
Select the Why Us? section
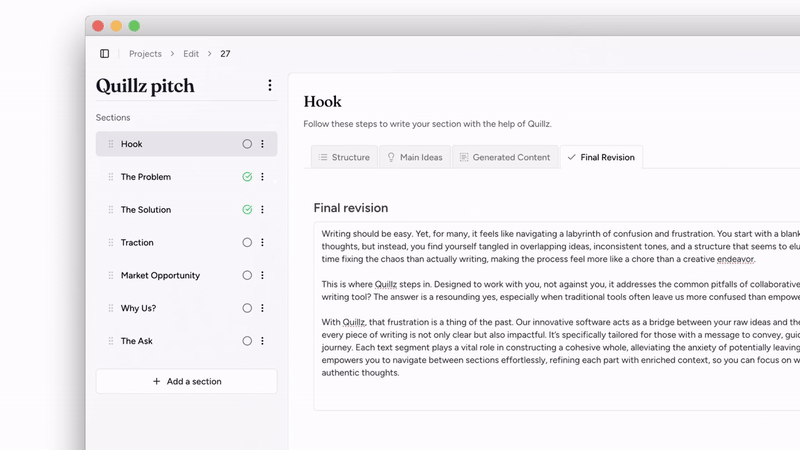coord(187,308)
